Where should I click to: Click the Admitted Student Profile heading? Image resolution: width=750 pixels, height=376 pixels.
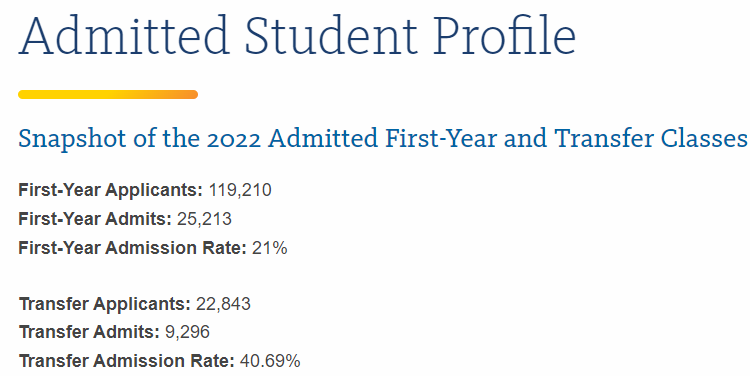click(297, 36)
